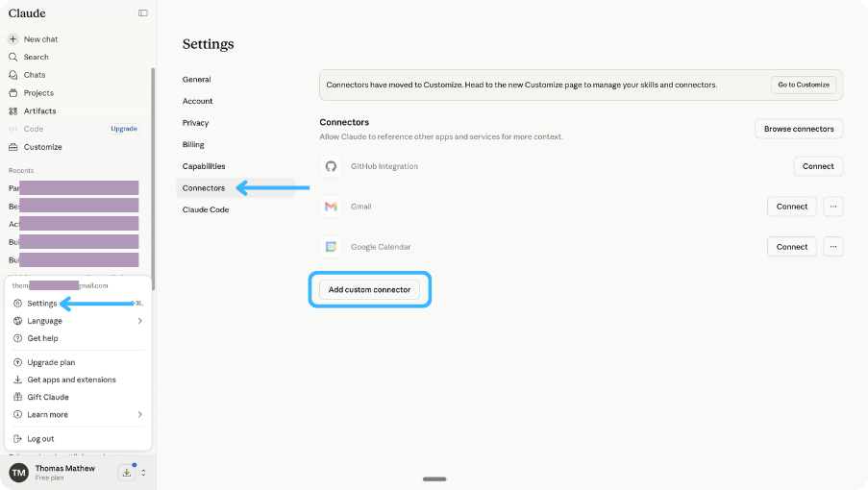
Task: Open Artifacts in the sidebar
Action: (x=39, y=111)
